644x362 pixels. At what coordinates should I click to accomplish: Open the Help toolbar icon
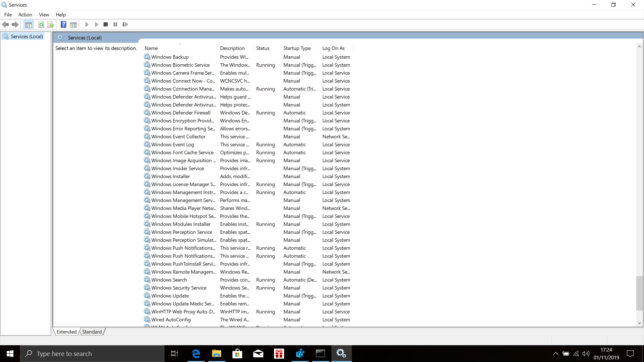click(x=63, y=24)
